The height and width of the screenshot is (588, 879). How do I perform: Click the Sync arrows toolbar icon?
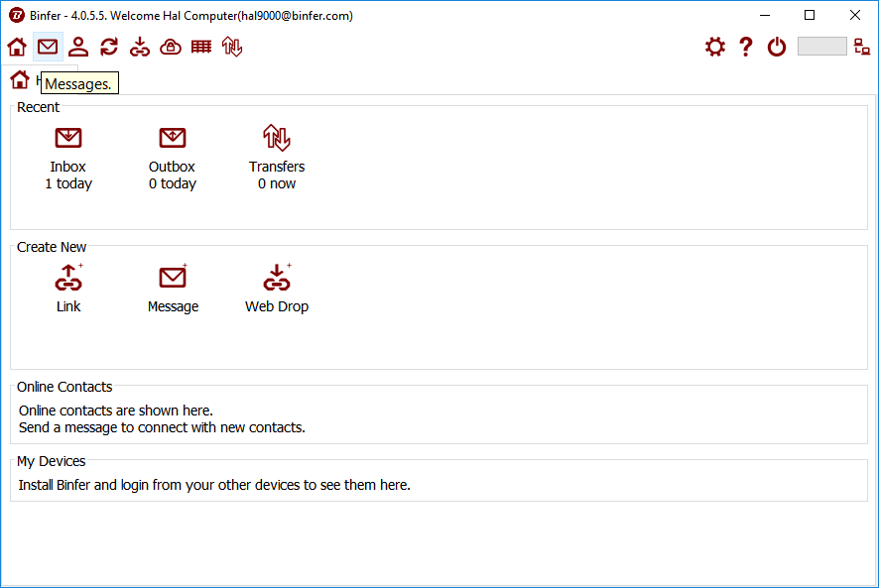(109, 47)
